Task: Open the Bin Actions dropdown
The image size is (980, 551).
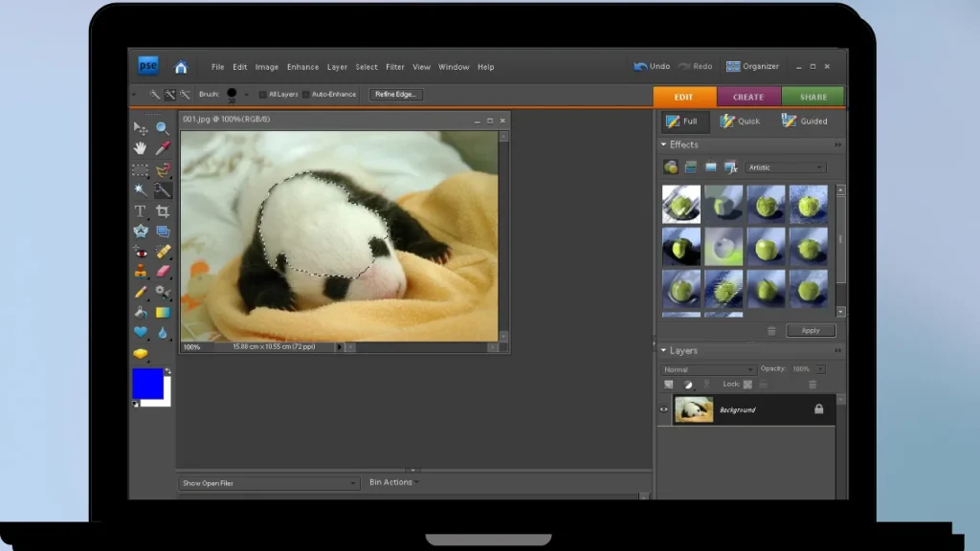Action: coord(394,482)
